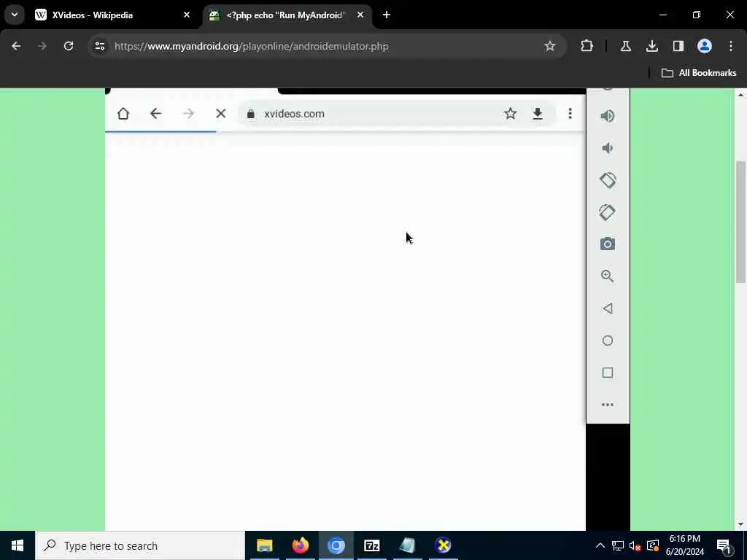Click the muted speaker tray icon

635,545
